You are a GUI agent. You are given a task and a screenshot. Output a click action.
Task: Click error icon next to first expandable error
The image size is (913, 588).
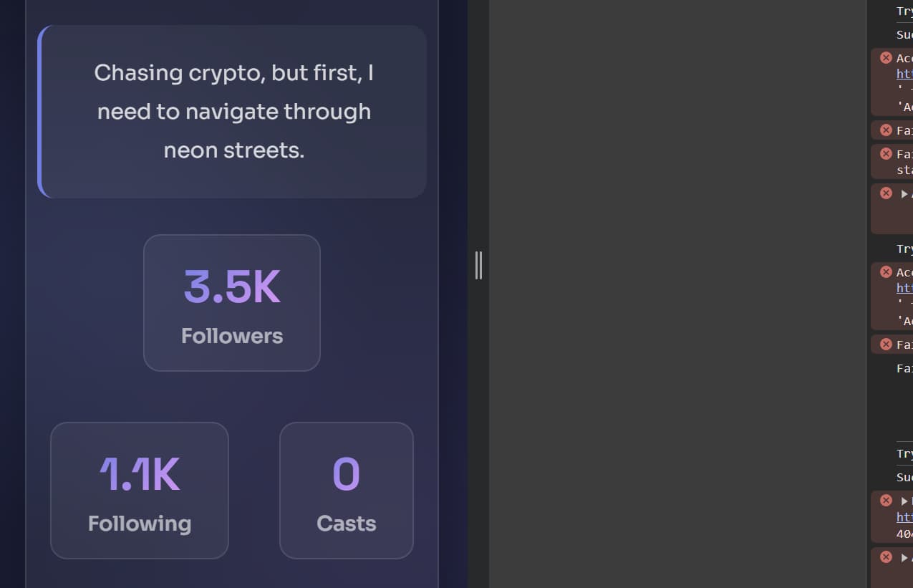(x=886, y=193)
